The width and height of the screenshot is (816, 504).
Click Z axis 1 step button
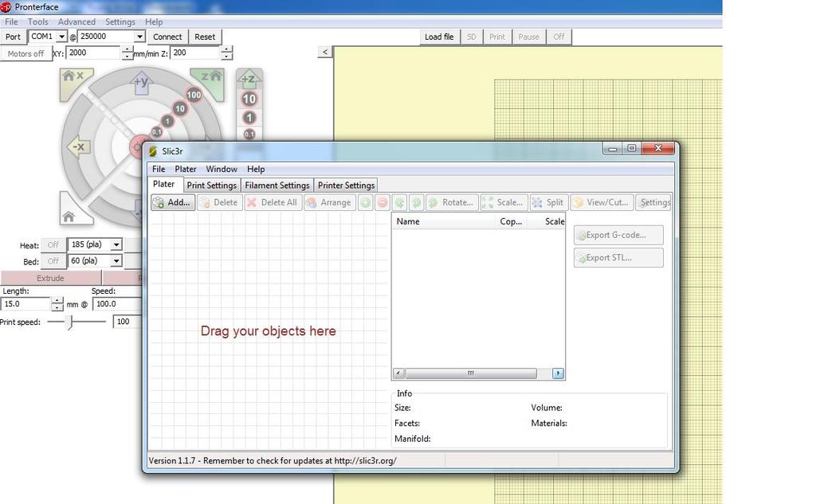pos(249,118)
